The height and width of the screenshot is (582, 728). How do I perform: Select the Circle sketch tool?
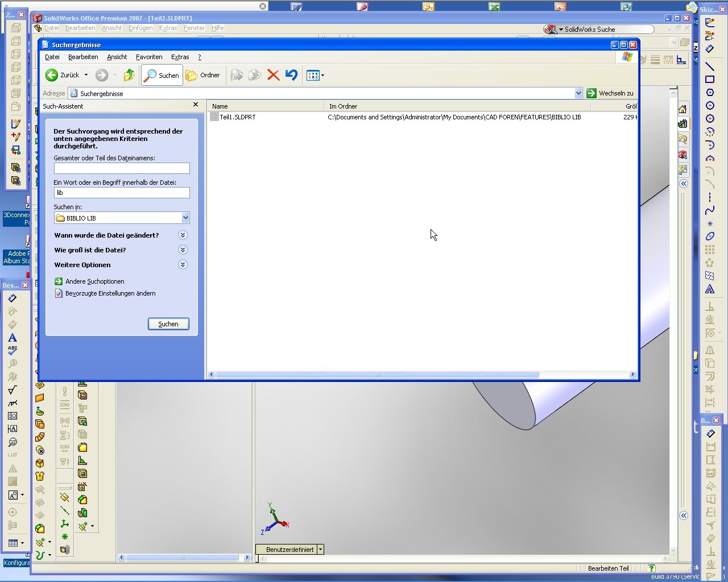pos(710,106)
